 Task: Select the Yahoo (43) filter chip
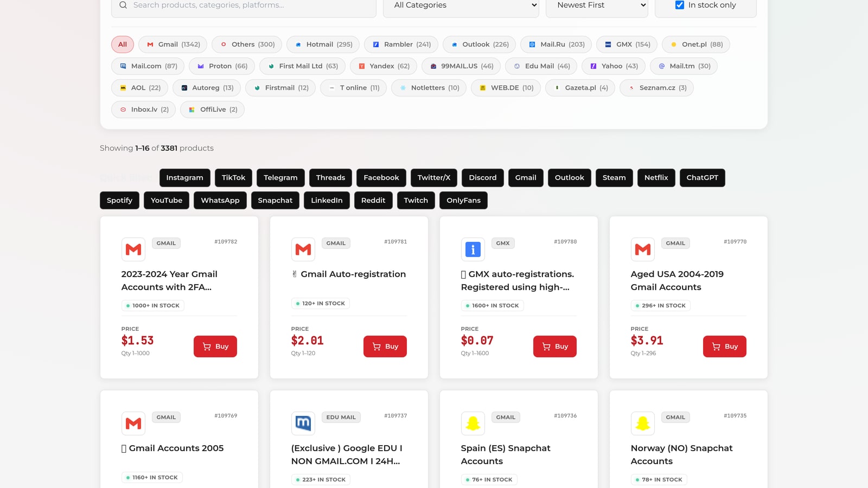point(614,66)
